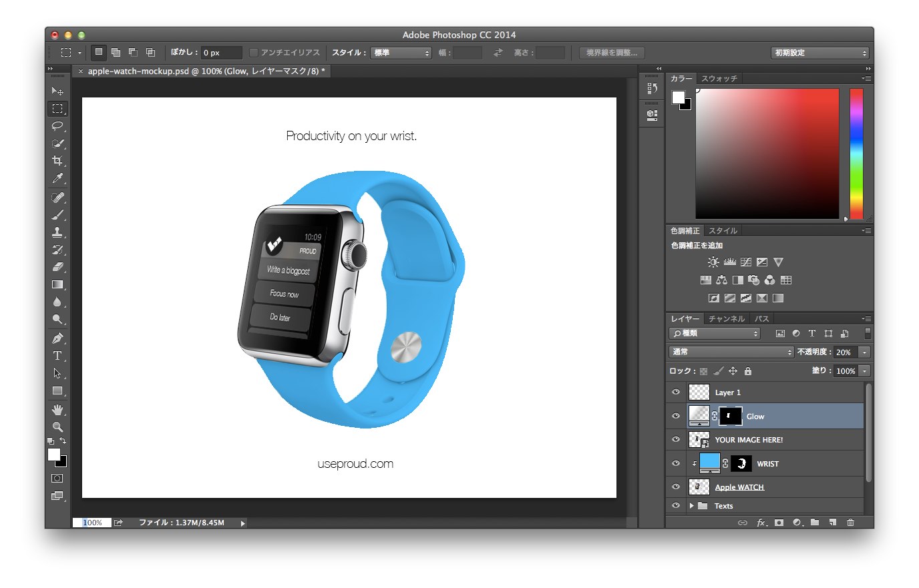Hide the Texts layer group

[676, 506]
